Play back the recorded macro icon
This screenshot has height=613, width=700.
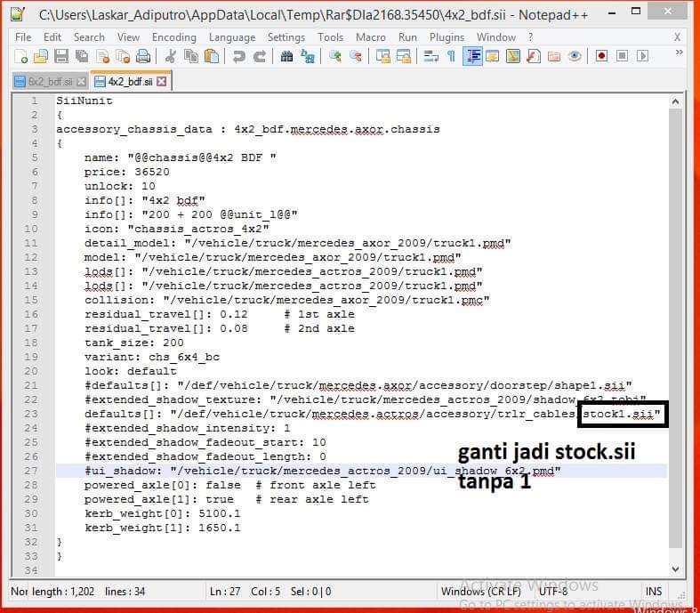tap(642, 56)
